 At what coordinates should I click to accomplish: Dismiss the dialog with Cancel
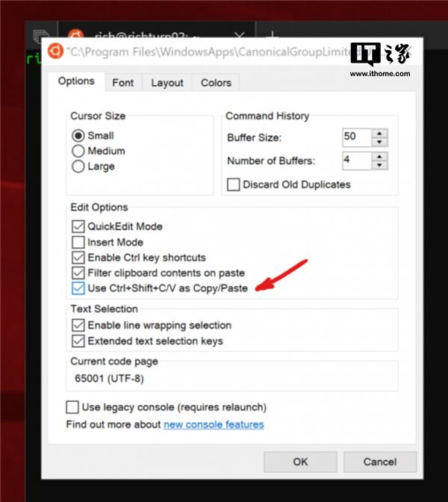(380, 462)
